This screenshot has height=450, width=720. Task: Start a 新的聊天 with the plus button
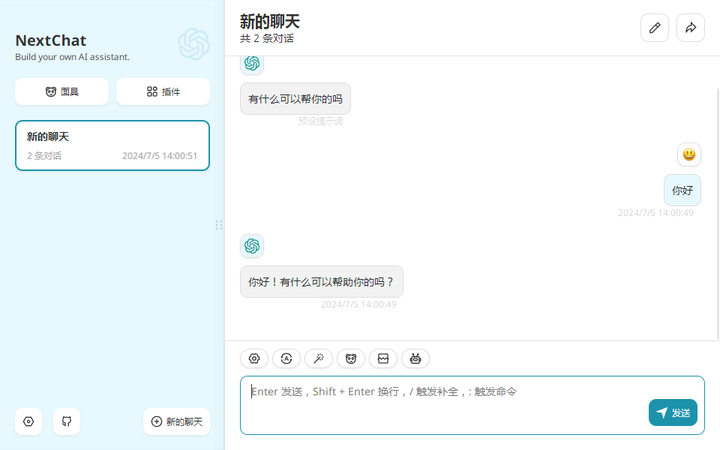(176, 422)
